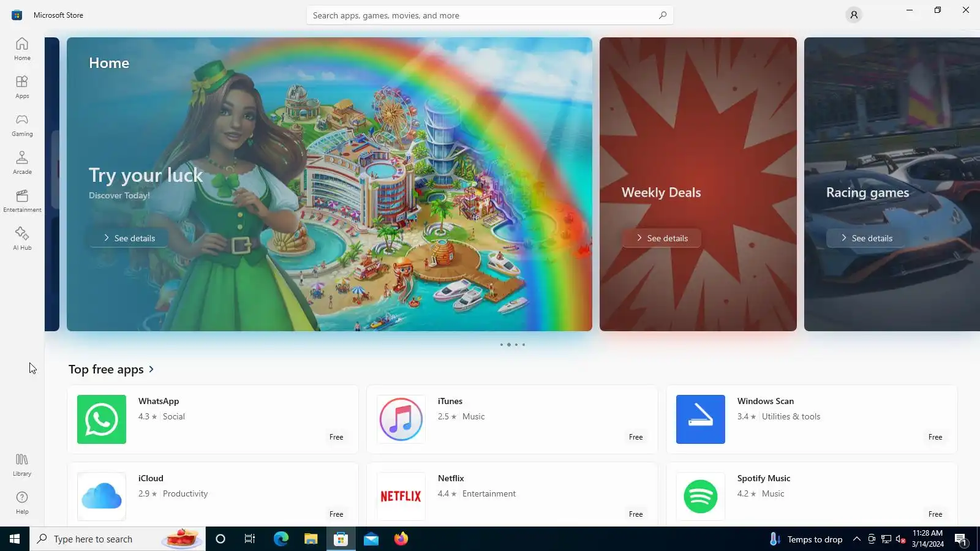Click Free button on WhatsApp card
Screen dimensions: 980x551
pos(336,437)
